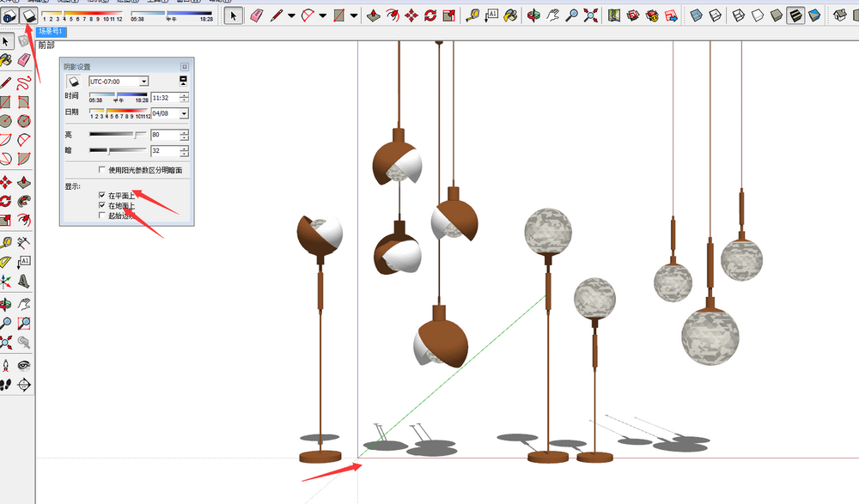The width and height of the screenshot is (859, 504).
Task: Select Freehand tool in left toolbar
Action: pyautogui.click(x=23, y=82)
